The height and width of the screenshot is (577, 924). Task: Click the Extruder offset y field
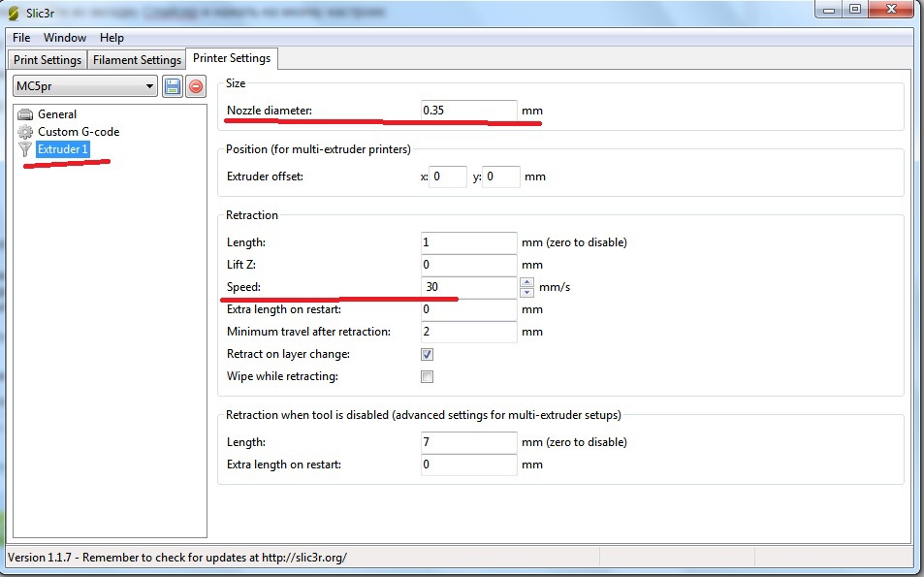pyautogui.click(x=501, y=176)
